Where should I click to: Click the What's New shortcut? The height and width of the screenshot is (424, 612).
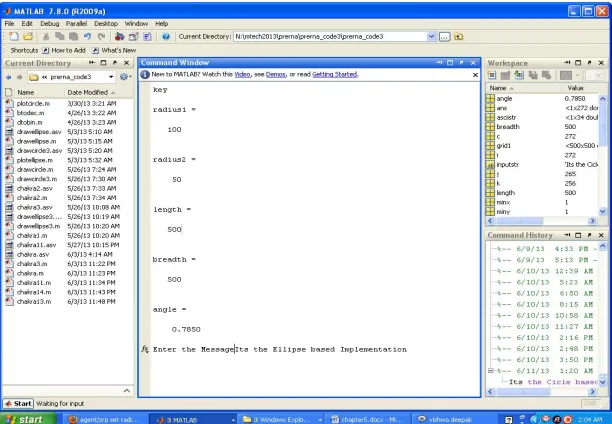[x=114, y=50]
